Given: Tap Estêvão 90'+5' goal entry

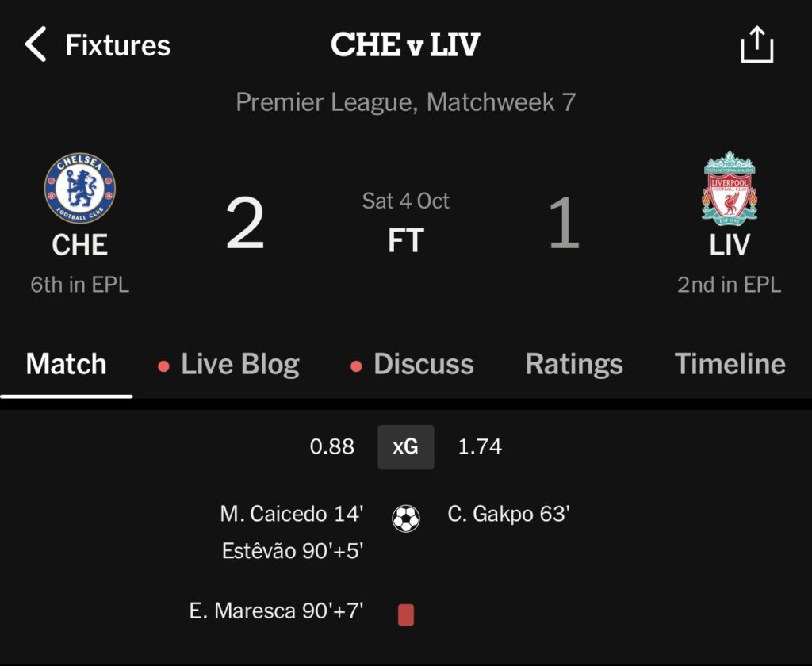Looking at the screenshot, I should point(292,550).
